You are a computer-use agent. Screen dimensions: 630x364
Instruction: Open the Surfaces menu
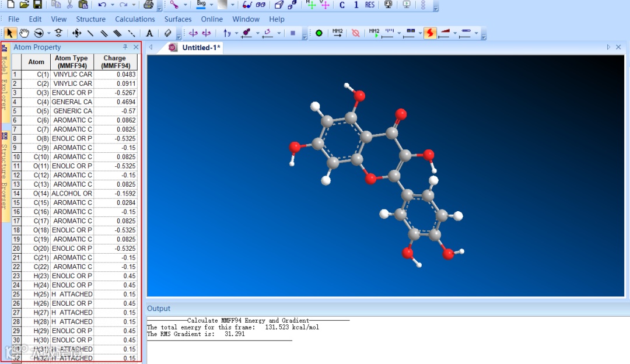[x=177, y=19]
